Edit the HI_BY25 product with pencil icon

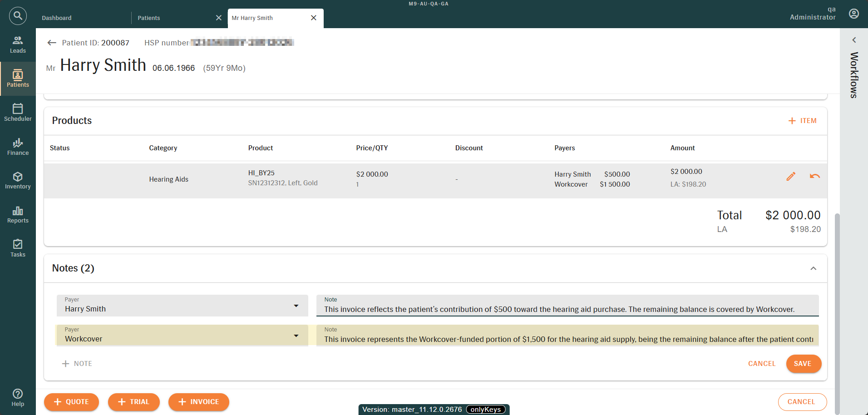[x=790, y=177]
